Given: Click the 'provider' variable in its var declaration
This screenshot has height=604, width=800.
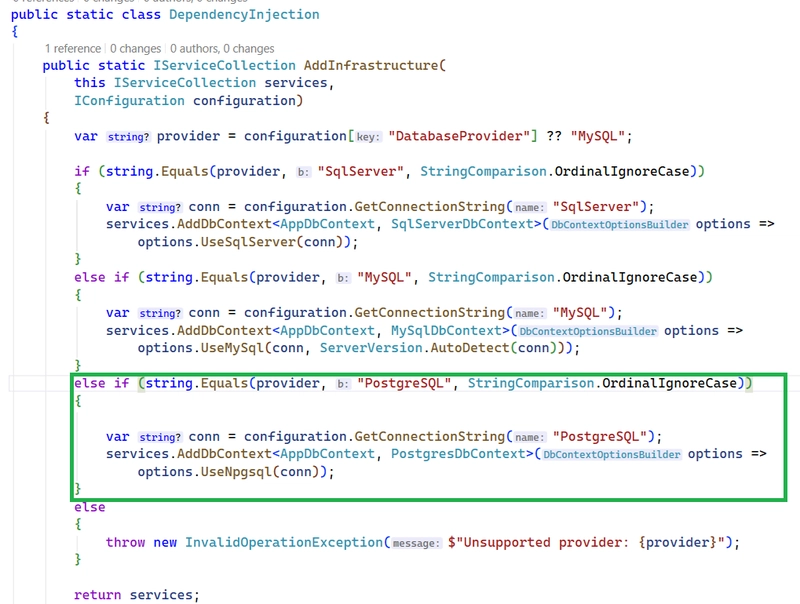Looking at the screenshot, I should tap(188, 136).
